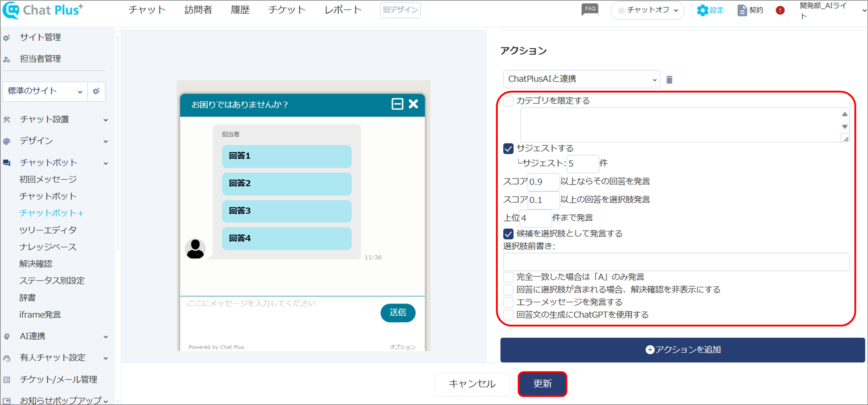The height and width of the screenshot is (405, 868).
Task: Click the Chat Plus logo
Action: pyautogui.click(x=43, y=10)
